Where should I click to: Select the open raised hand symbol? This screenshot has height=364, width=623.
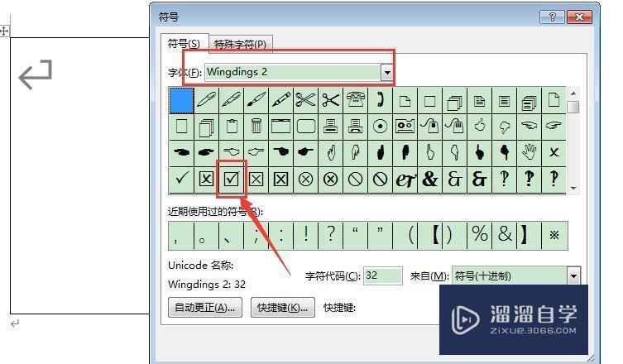coord(529,152)
